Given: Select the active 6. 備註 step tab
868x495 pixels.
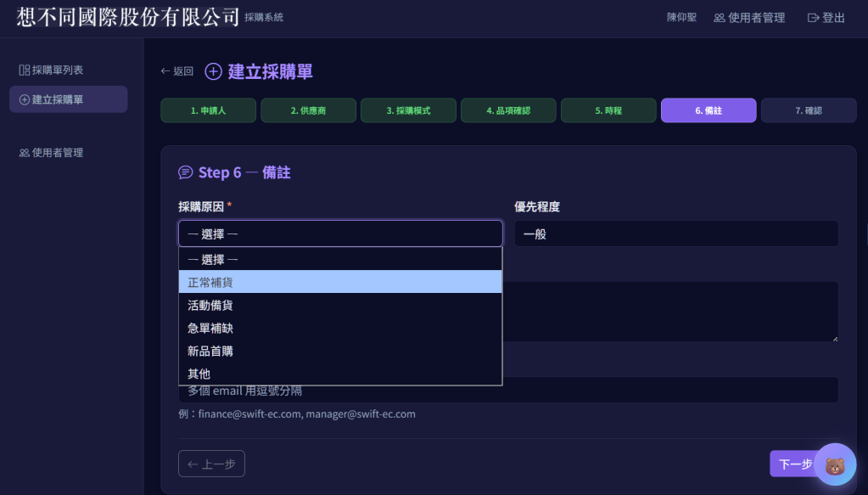Looking at the screenshot, I should pos(708,110).
